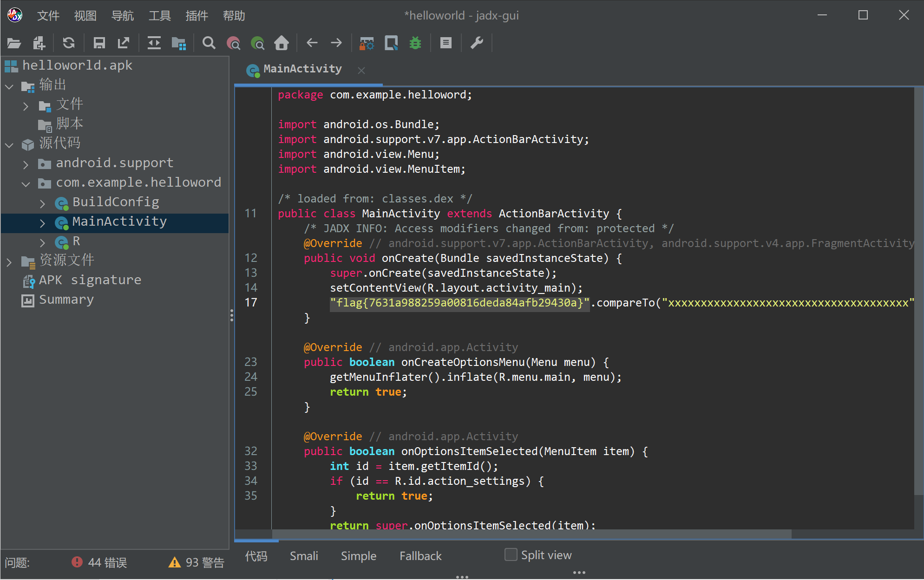This screenshot has width=924, height=580.
Task: Click the 93 警告 warning indicator
Action: pos(197,562)
